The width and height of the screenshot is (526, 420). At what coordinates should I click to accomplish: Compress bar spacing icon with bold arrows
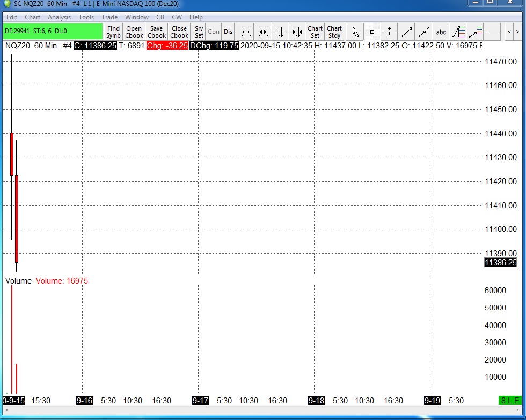tap(297, 32)
